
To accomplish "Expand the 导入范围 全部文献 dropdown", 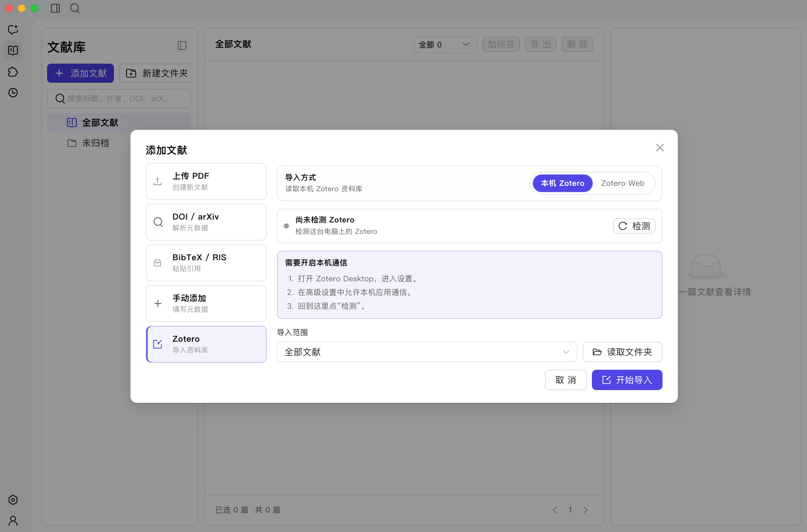I will pos(427,352).
